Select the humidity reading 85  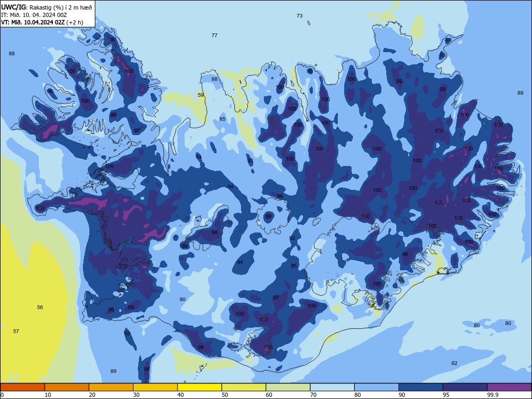pos(222,119)
